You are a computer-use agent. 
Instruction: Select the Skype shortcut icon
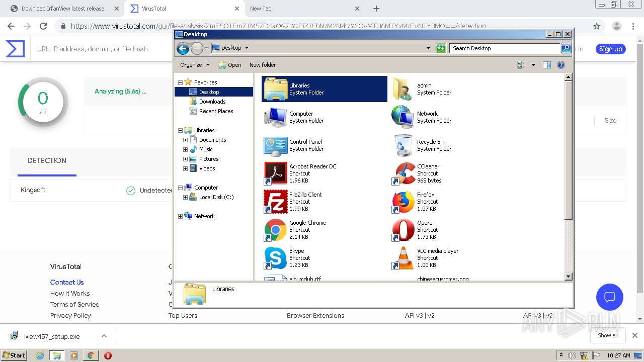pyautogui.click(x=276, y=258)
